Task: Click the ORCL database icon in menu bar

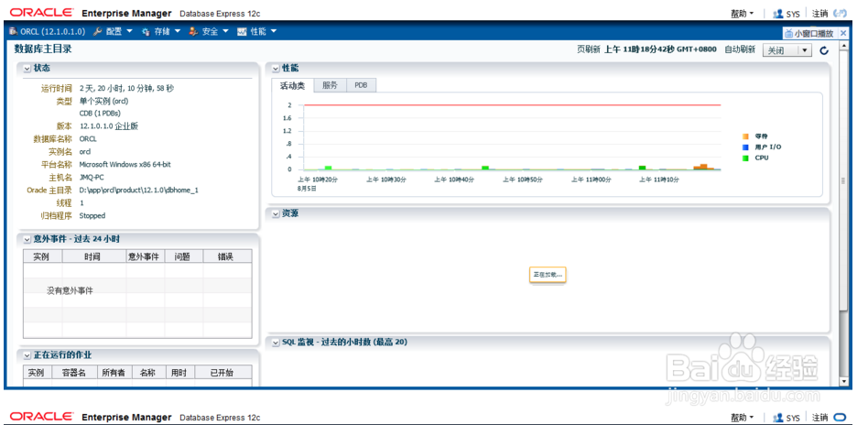Action: tap(14, 31)
